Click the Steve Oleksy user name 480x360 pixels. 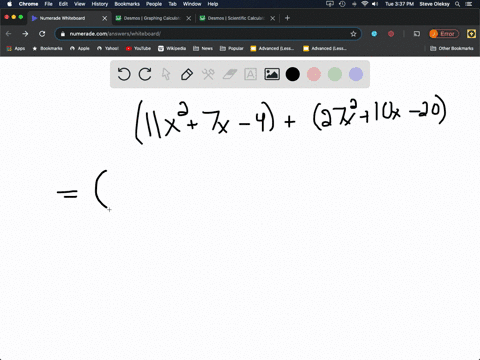click(x=434, y=4)
